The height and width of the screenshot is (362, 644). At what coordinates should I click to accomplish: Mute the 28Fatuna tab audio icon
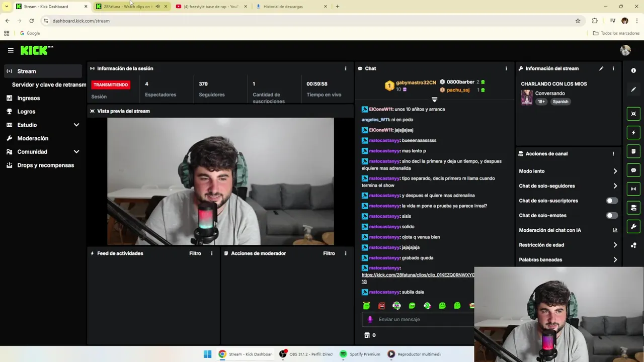157,7
